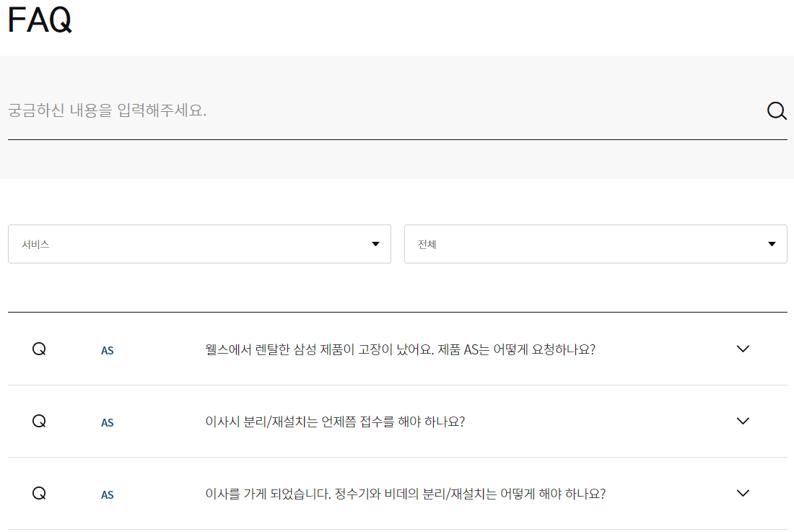Select the AS tag on the third question
The width and height of the screenshot is (794, 532).
tap(107, 494)
